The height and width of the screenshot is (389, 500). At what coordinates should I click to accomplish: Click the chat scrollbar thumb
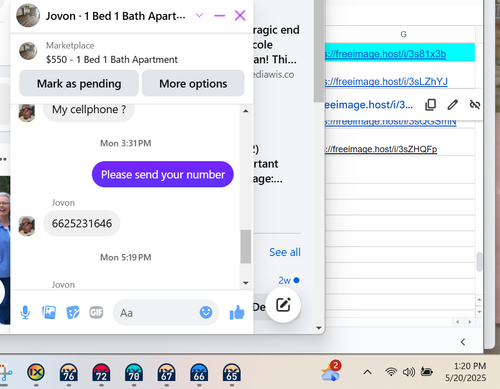tap(246, 246)
